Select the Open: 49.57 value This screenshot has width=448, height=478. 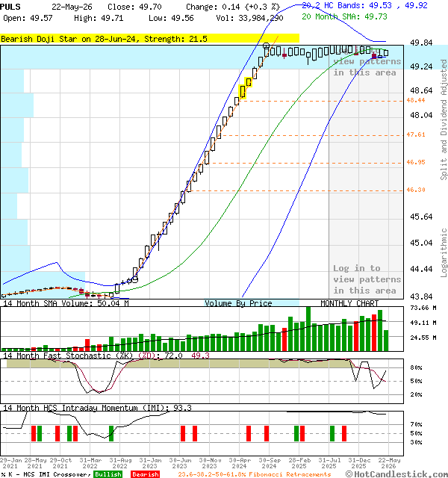(x=28, y=18)
